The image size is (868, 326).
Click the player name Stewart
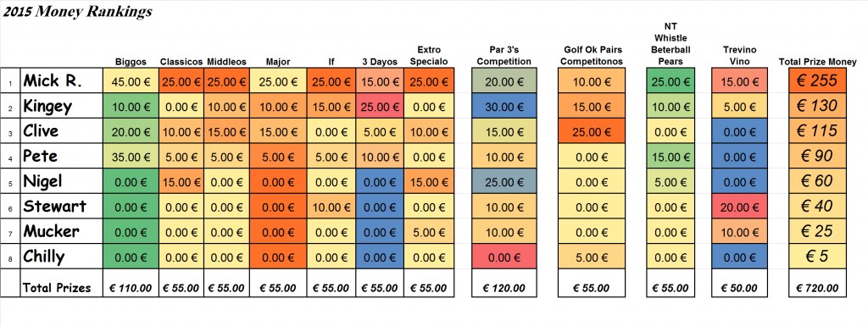pyautogui.click(x=55, y=207)
